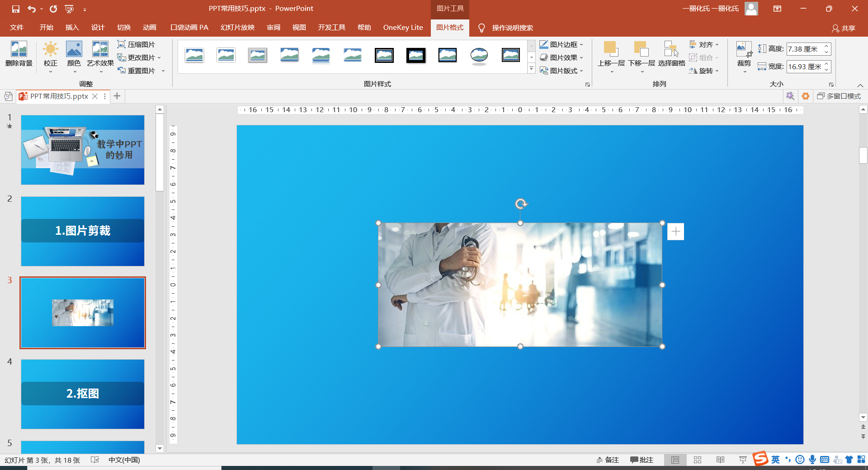This screenshot has width=868, height=470.
Task: Switch to Insert (插入) tab
Action: coord(72,28)
